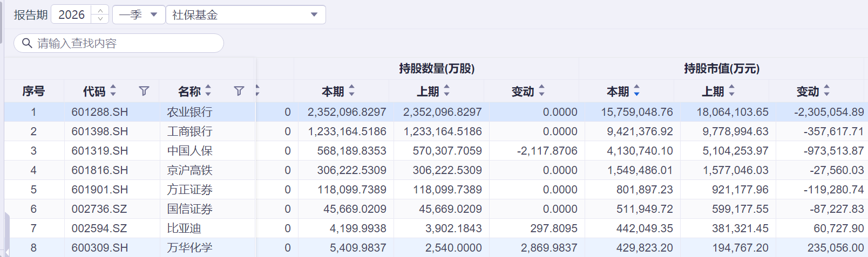Click the 万华化学 name cell

190,248
